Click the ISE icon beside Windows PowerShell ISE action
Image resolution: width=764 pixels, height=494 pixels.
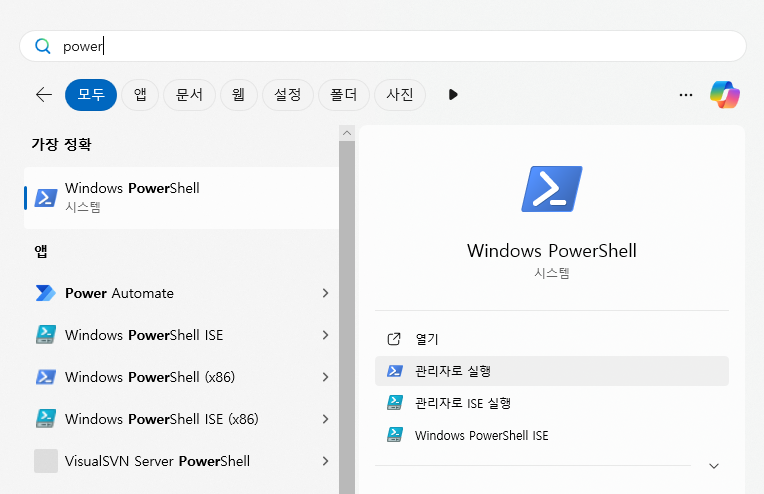(395, 435)
